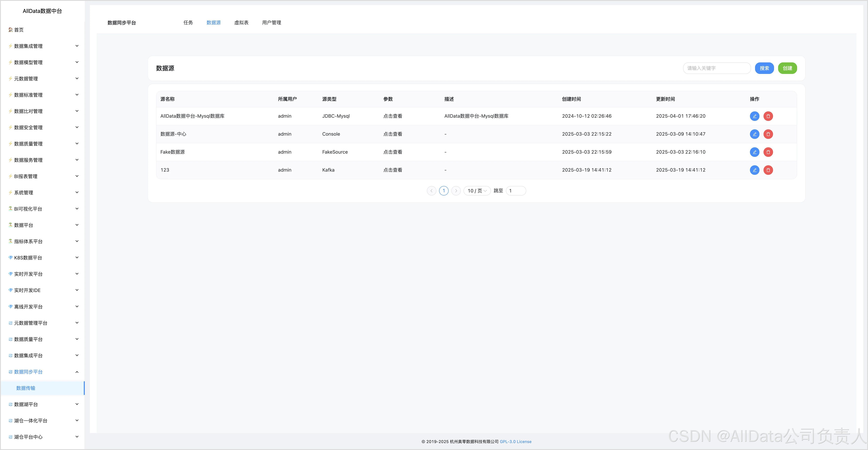
Task: Expand 数据质量管理 chevron
Action: [x=77, y=143]
